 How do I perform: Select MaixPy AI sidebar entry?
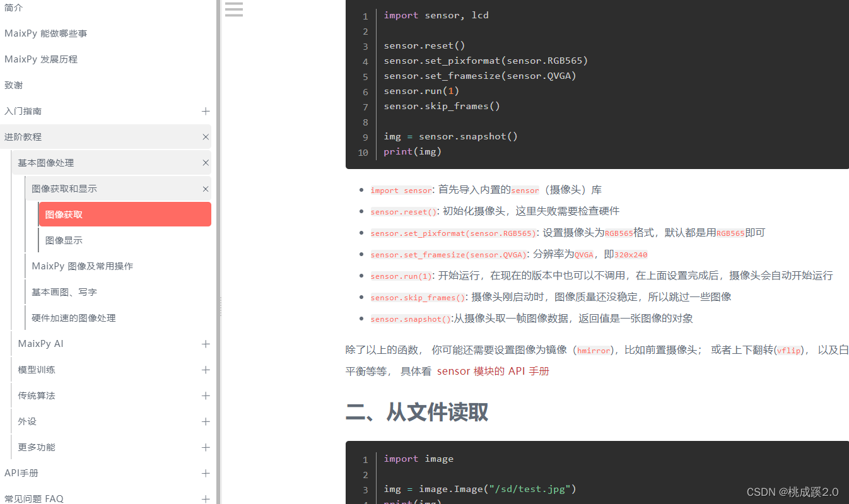40,344
